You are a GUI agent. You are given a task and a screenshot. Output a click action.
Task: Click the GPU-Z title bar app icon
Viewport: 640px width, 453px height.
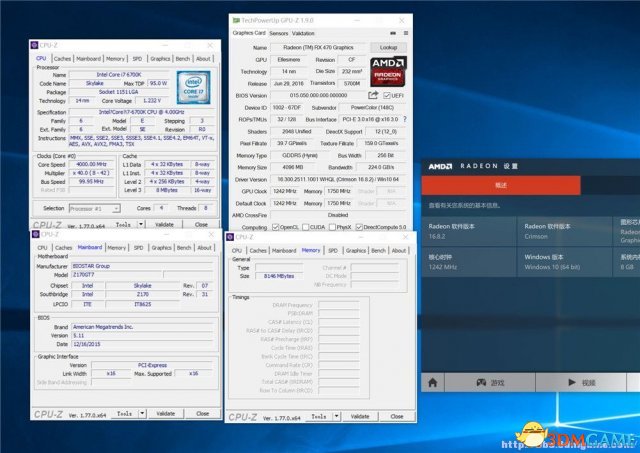(x=236, y=20)
